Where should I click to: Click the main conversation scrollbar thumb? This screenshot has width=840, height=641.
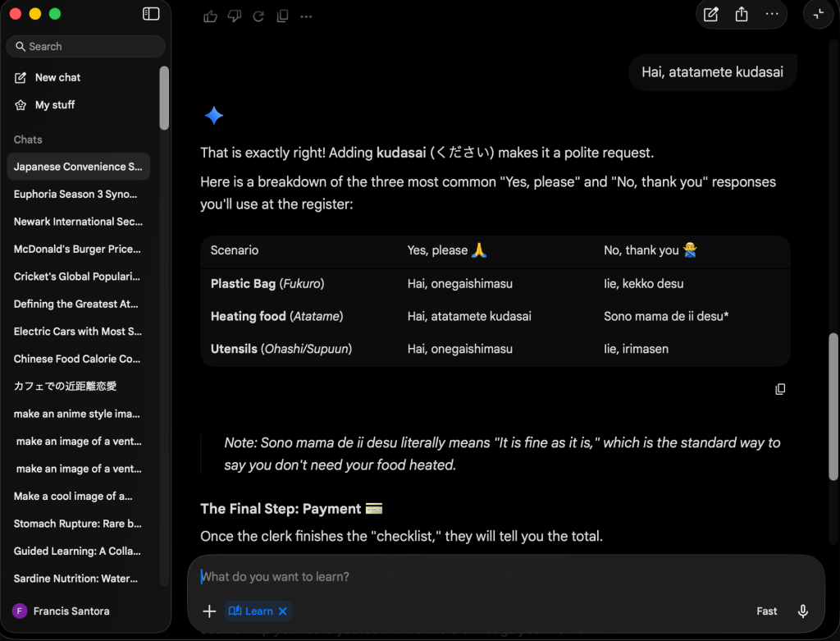coord(833,406)
